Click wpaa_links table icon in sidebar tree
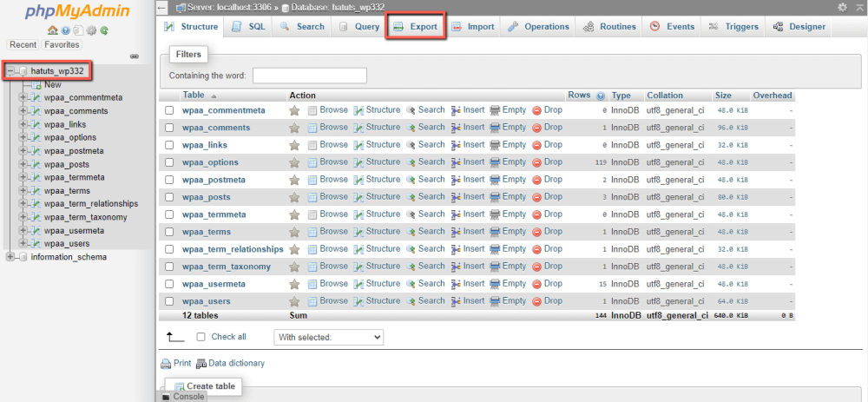Screen dimensions: 868x402 tap(36, 124)
